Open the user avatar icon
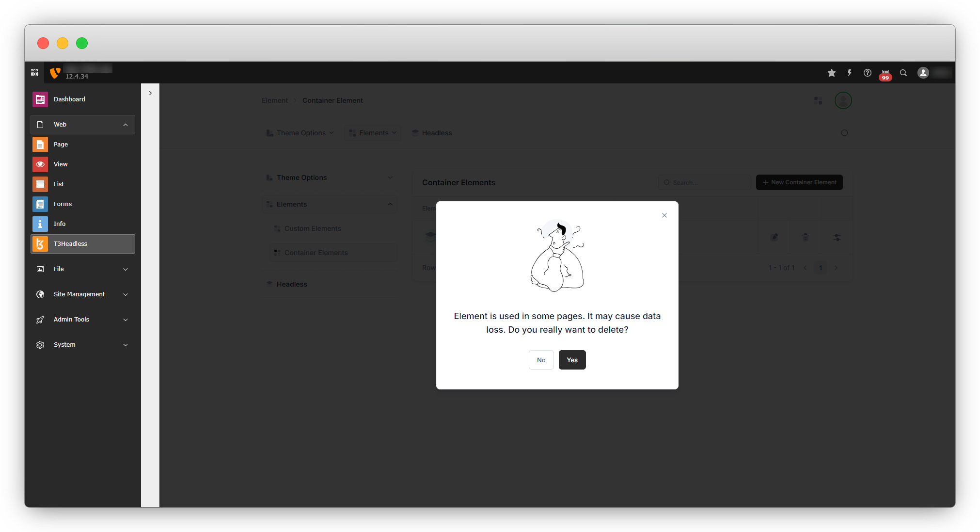 coord(923,73)
